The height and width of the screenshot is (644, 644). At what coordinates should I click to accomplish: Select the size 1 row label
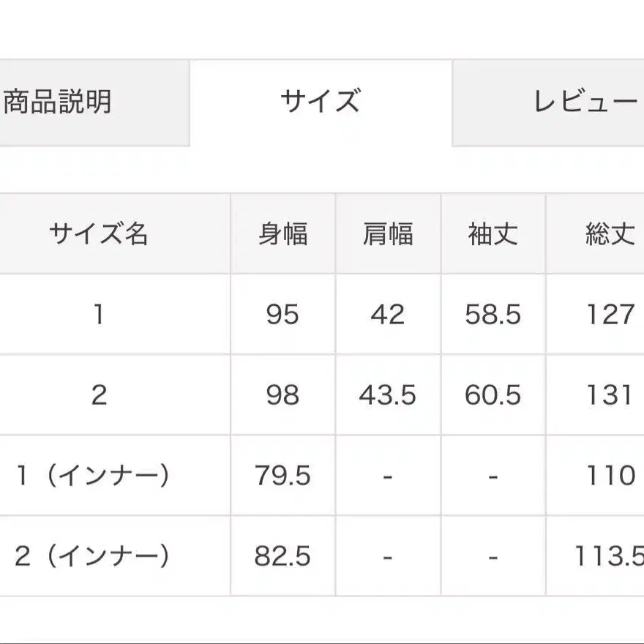click(99, 315)
